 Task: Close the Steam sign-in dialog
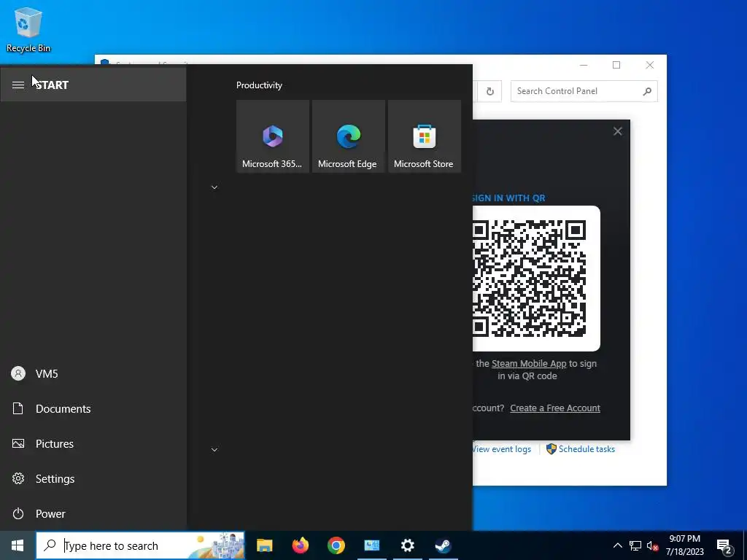click(x=617, y=131)
